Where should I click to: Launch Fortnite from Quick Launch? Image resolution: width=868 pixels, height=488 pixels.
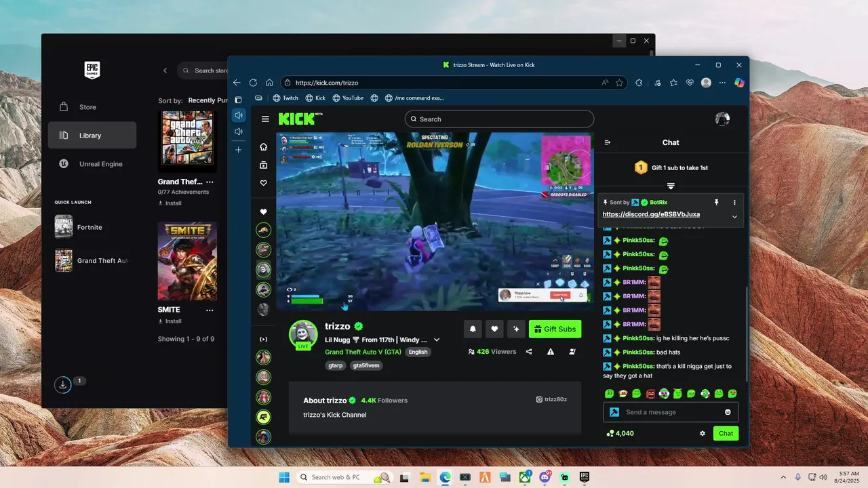click(x=90, y=227)
